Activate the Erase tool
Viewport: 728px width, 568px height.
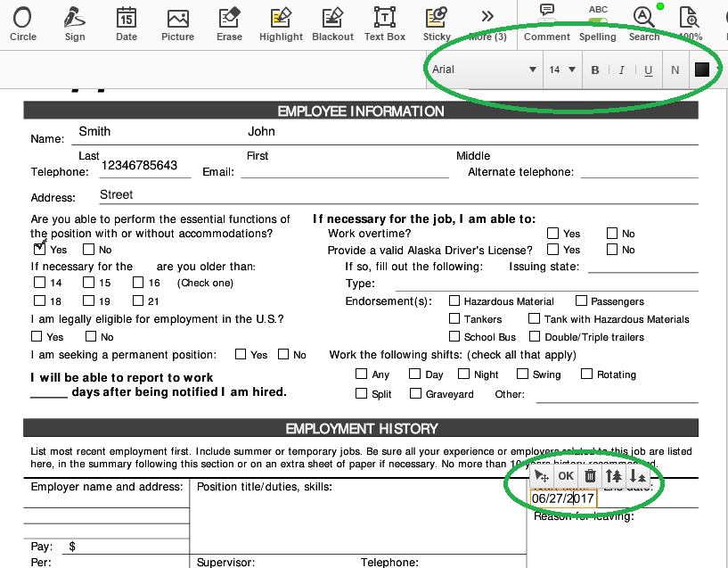(x=229, y=23)
